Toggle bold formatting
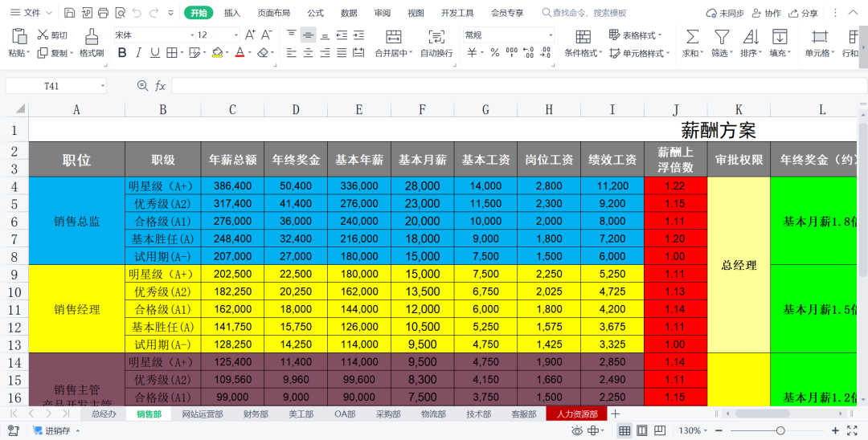 [x=122, y=53]
